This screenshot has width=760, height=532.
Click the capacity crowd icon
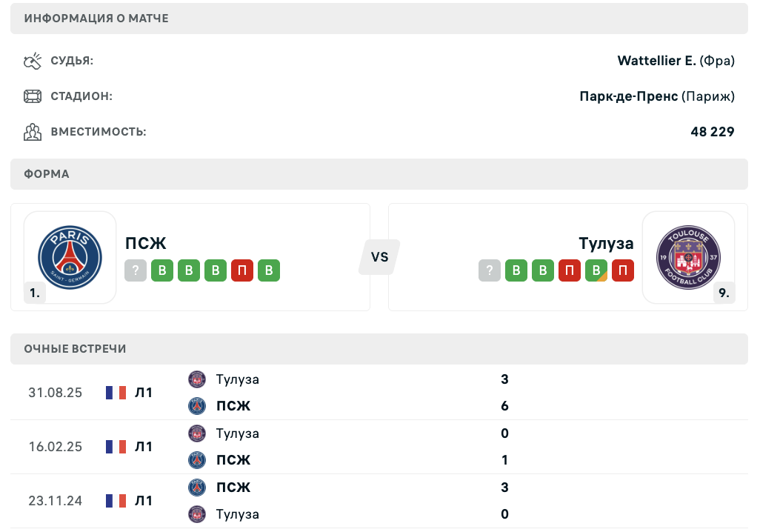(x=33, y=132)
